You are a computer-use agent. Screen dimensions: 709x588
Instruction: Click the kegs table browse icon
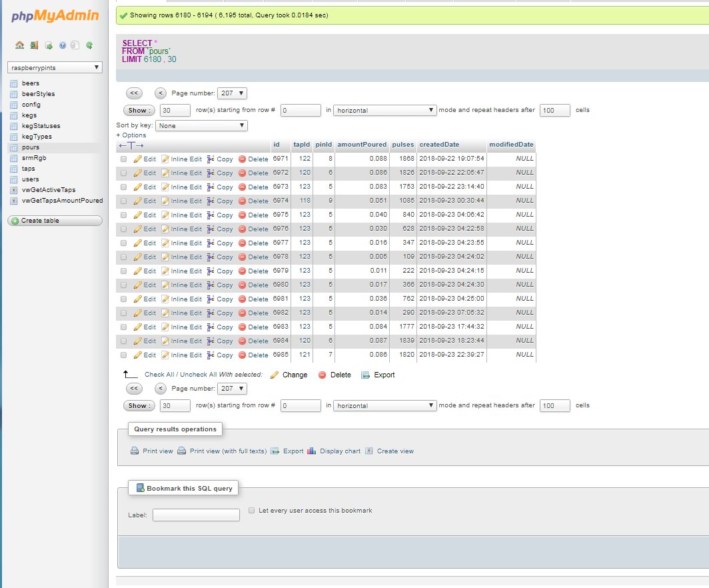13,115
